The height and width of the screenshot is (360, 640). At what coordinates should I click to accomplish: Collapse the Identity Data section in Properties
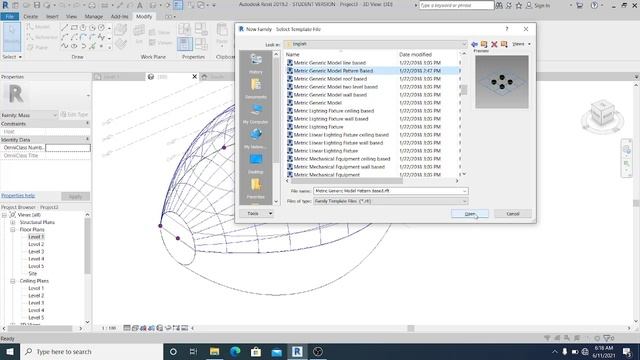click(87, 140)
